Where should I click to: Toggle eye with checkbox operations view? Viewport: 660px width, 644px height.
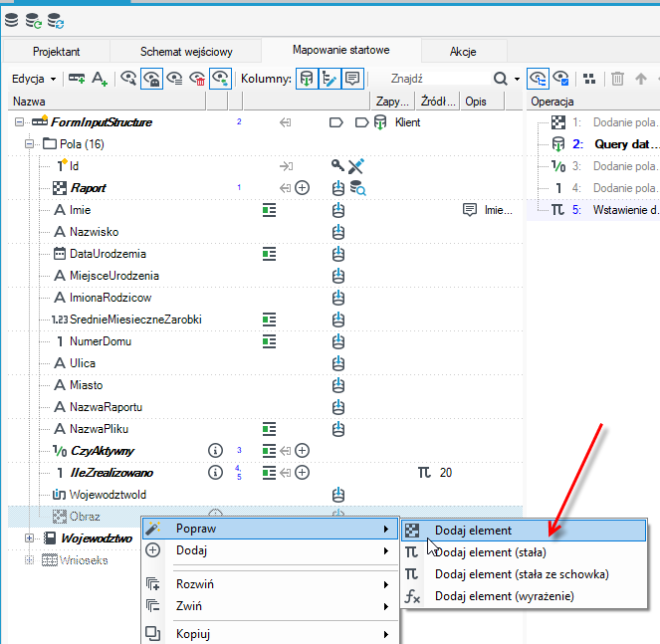(561, 79)
